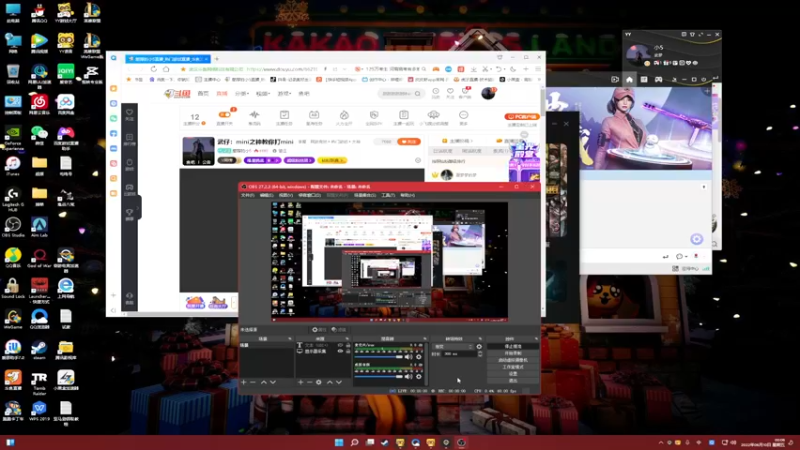Expand the 游戏 dropdown in Douyu navigation

tap(284, 94)
